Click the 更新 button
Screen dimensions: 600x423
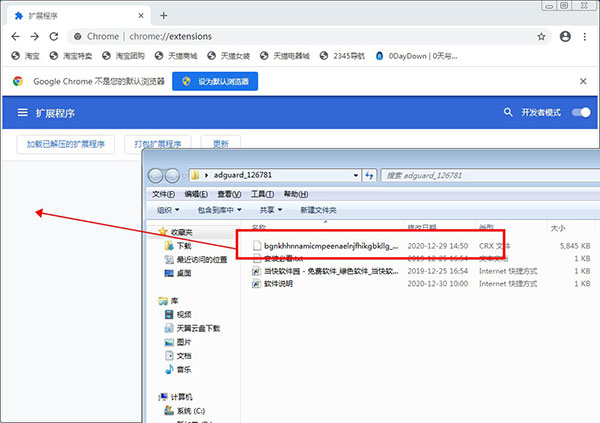pyautogui.click(x=221, y=144)
